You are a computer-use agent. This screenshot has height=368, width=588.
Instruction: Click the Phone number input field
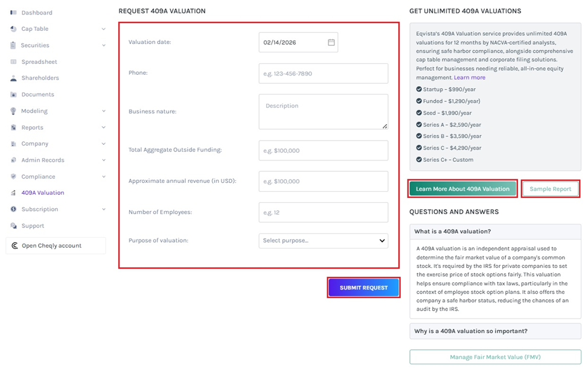coord(323,74)
